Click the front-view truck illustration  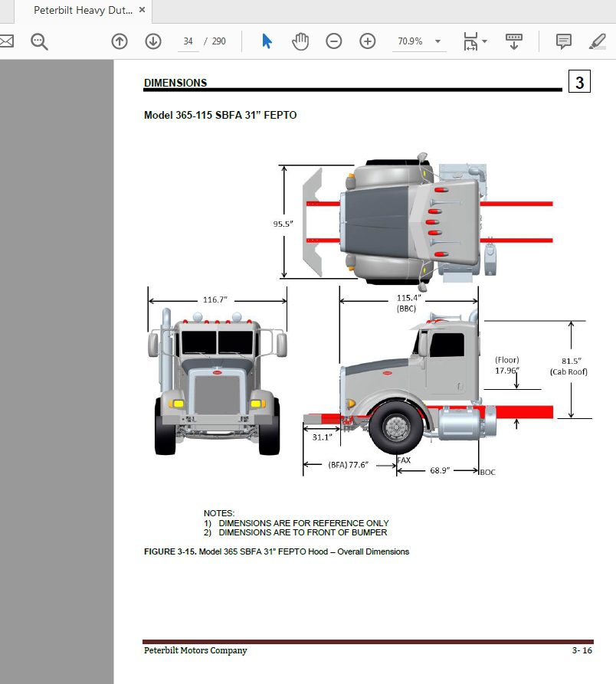(x=218, y=381)
